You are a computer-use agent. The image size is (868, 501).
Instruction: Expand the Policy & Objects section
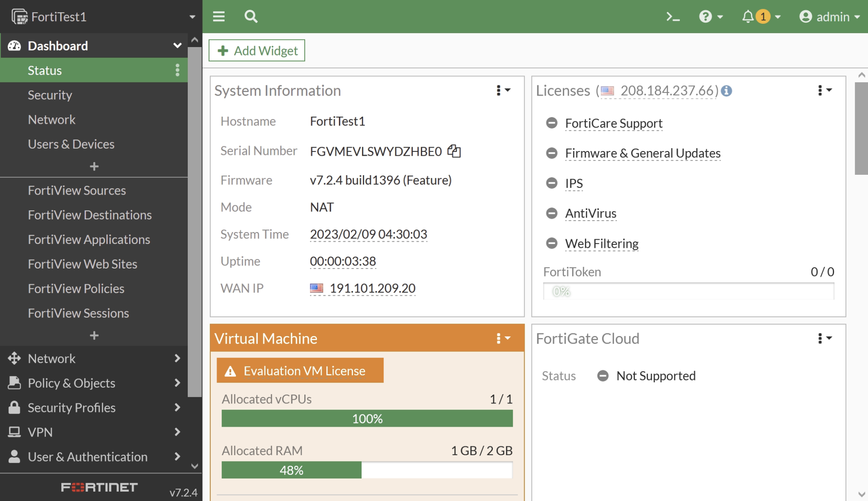point(71,383)
